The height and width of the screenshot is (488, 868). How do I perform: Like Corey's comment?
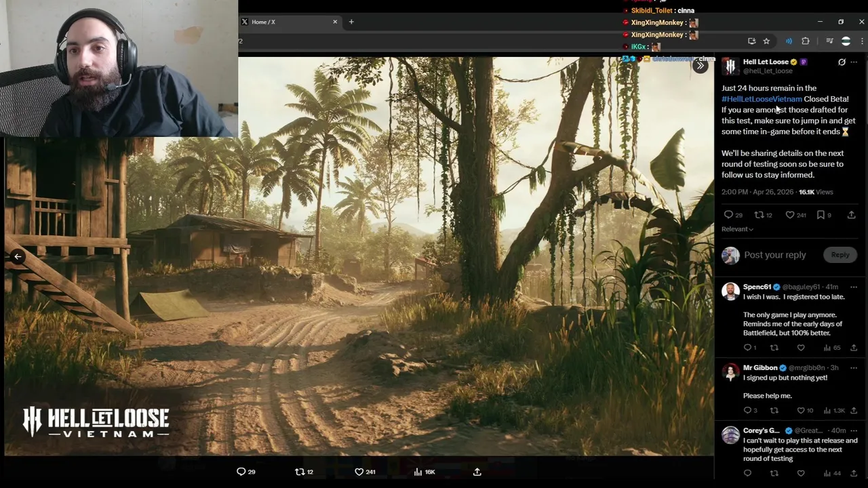tap(801, 473)
